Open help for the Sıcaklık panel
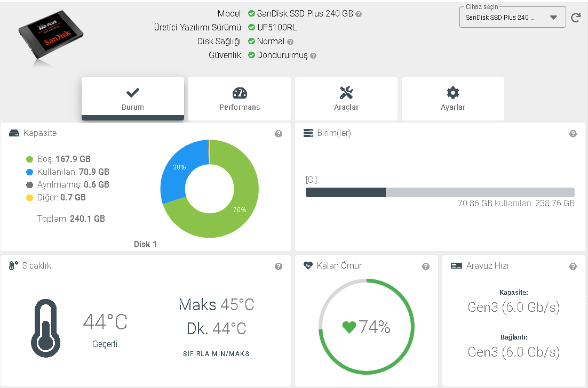 (x=278, y=266)
